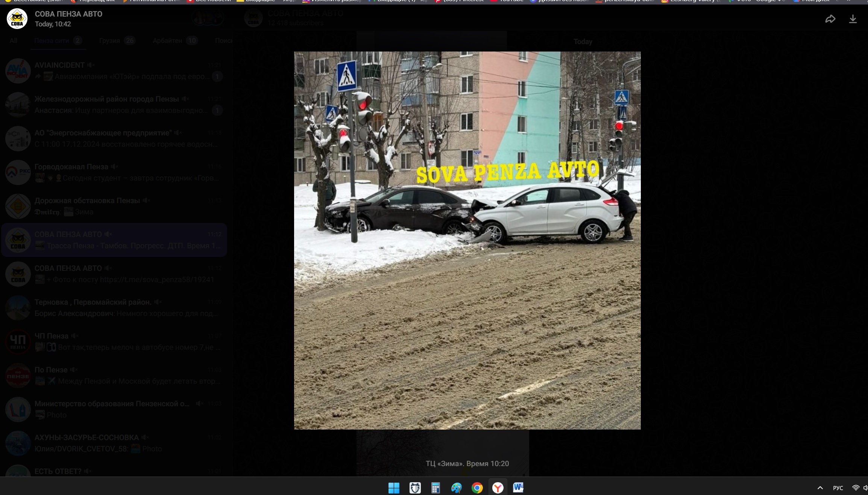This screenshot has width=868, height=495.
Task: Click the СОВА ПЕНЗА АВТО sender name
Action: [68, 14]
